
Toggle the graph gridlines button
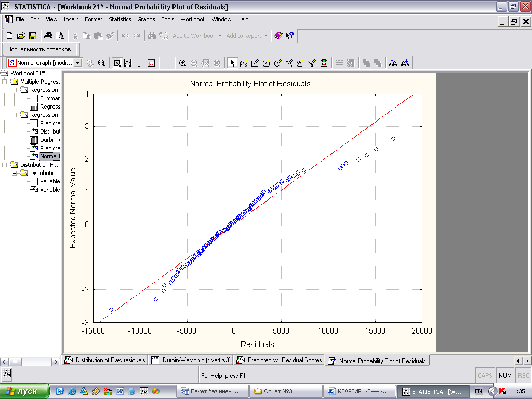(x=167, y=63)
